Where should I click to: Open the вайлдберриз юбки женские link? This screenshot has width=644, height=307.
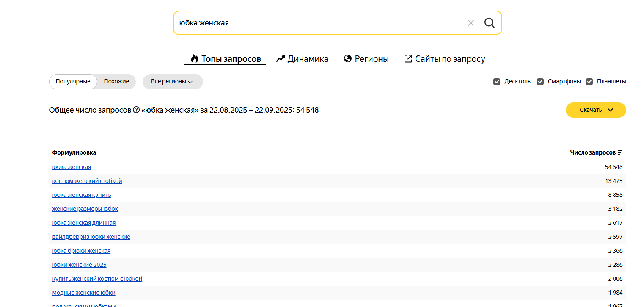(91, 237)
